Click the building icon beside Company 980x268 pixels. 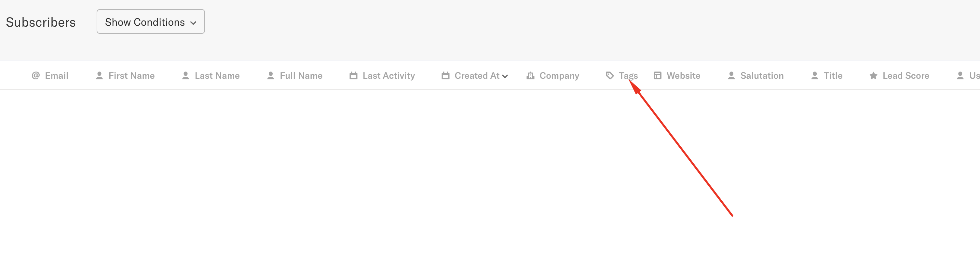point(530,76)
